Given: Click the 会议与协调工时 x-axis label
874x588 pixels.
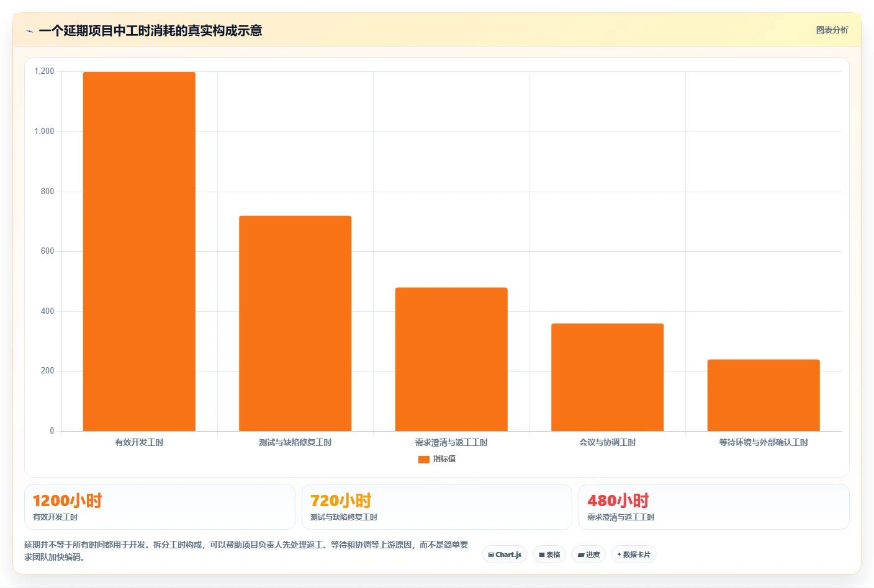Looking at the screenshot, I should (x=608, y=442).
